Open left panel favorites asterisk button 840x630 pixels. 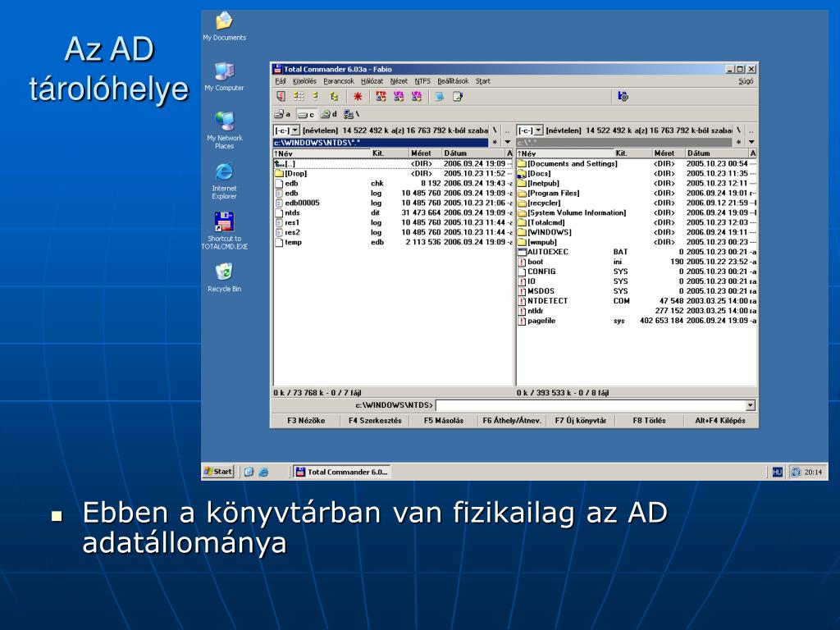pyautogui.click(x=495, y=142)
